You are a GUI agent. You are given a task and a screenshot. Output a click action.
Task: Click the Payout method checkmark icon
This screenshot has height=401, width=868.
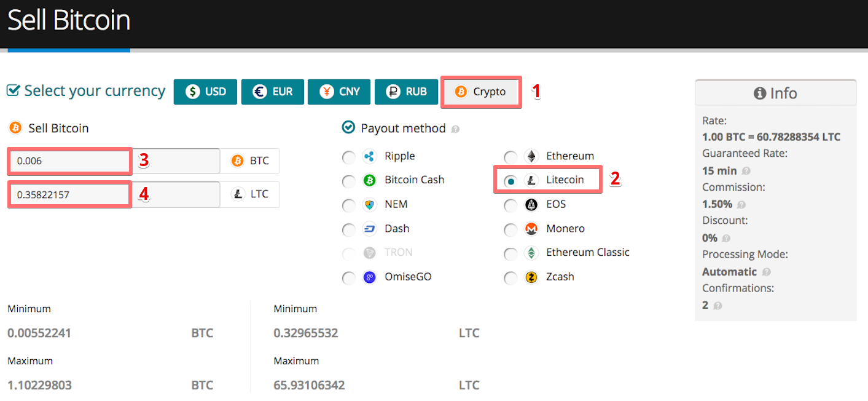click(348, 127)
